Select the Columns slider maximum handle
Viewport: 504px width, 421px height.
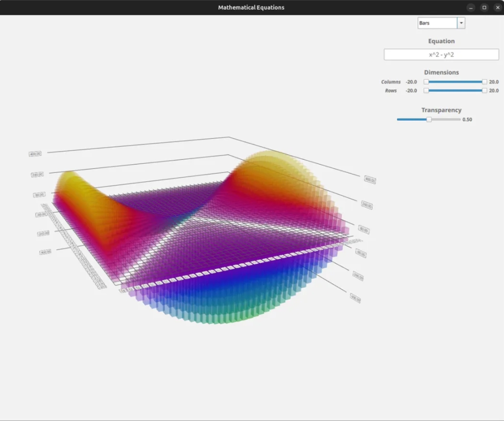point(484,82)
